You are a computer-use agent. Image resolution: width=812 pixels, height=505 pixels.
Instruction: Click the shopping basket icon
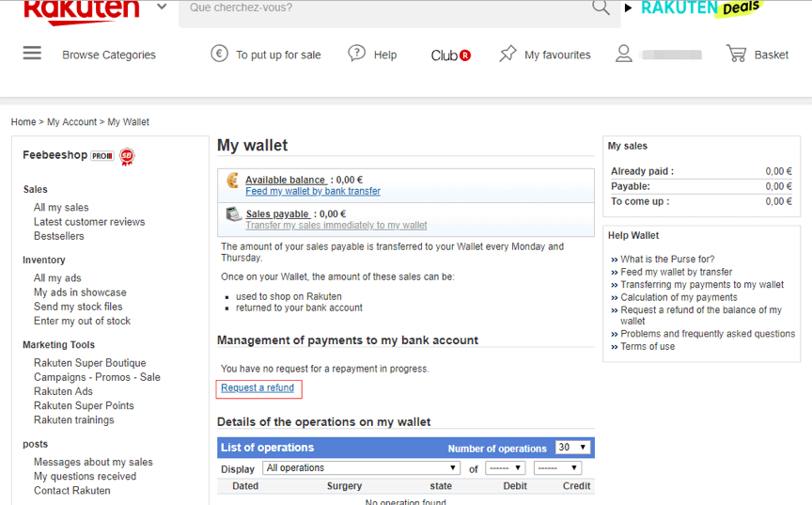tap(737, 54)
